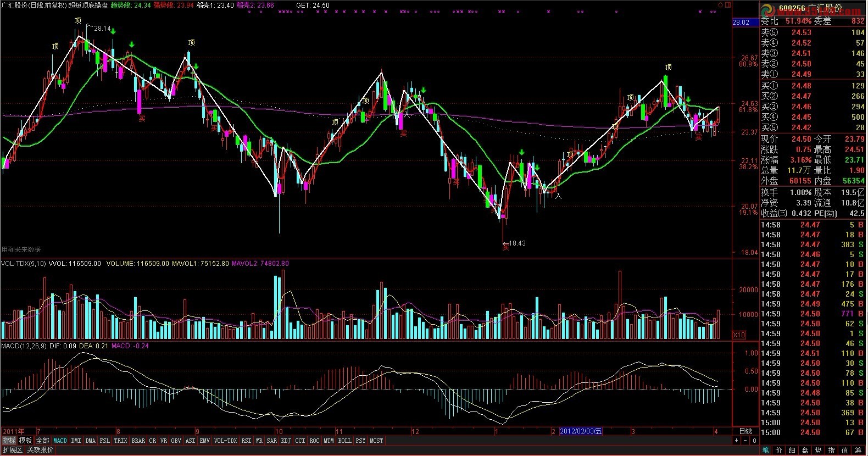Screen dimensions: 868x456
Task: Click the 600256 广汇股份 stock title
Action: point(810,9)
